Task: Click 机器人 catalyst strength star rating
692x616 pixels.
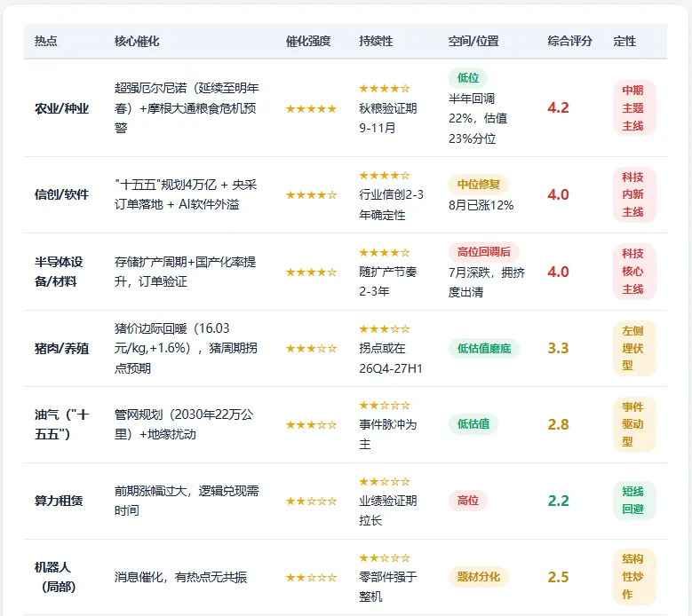Action: coord(311,577)
